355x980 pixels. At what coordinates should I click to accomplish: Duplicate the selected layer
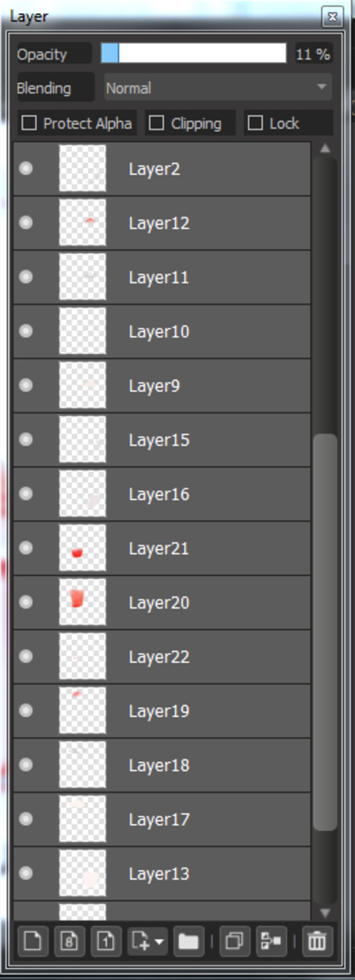point(235,942)
